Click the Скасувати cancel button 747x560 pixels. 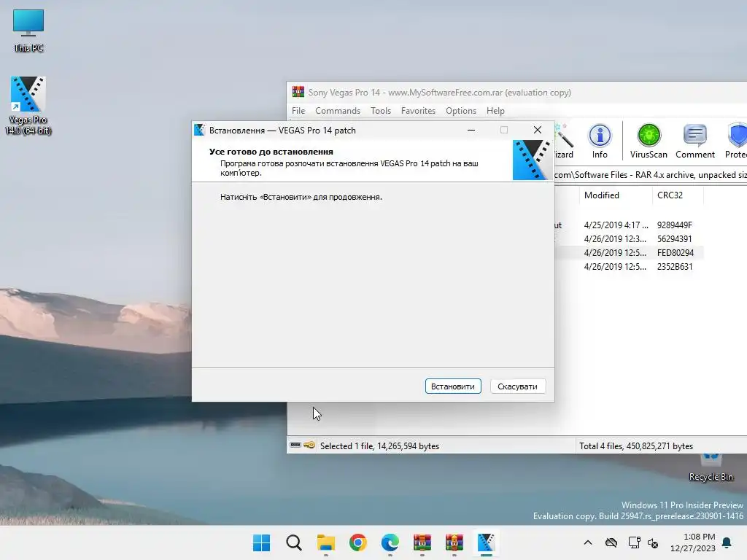pos(517,386)
